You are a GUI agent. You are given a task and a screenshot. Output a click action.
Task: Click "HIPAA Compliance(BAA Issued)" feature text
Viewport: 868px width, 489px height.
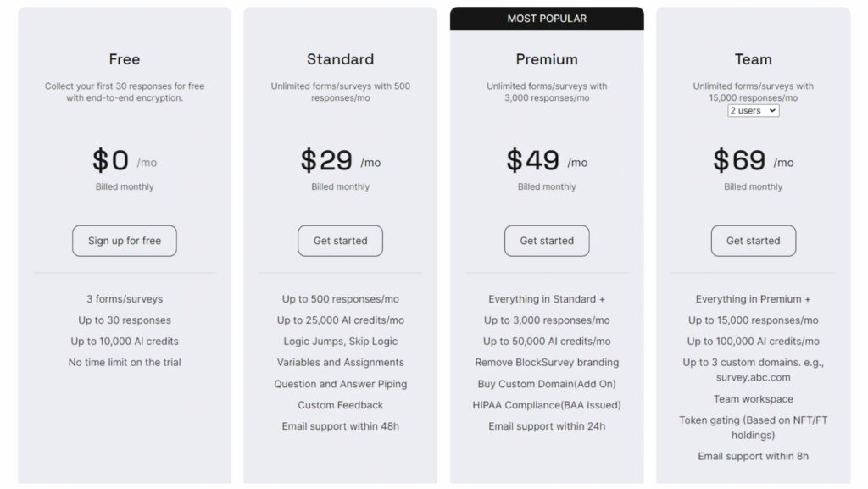point(547,405)
